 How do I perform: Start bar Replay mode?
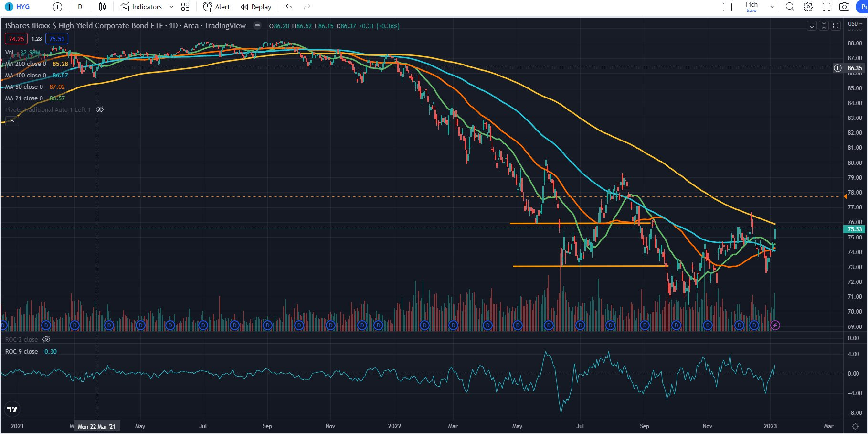(x=256, y=7)
